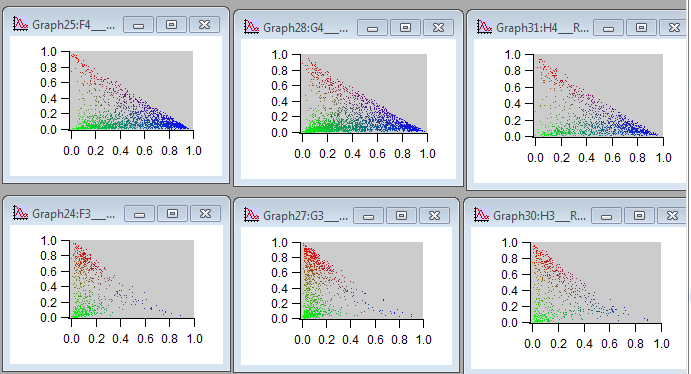Minimize the Graph25:F4 window

[138, 25]
